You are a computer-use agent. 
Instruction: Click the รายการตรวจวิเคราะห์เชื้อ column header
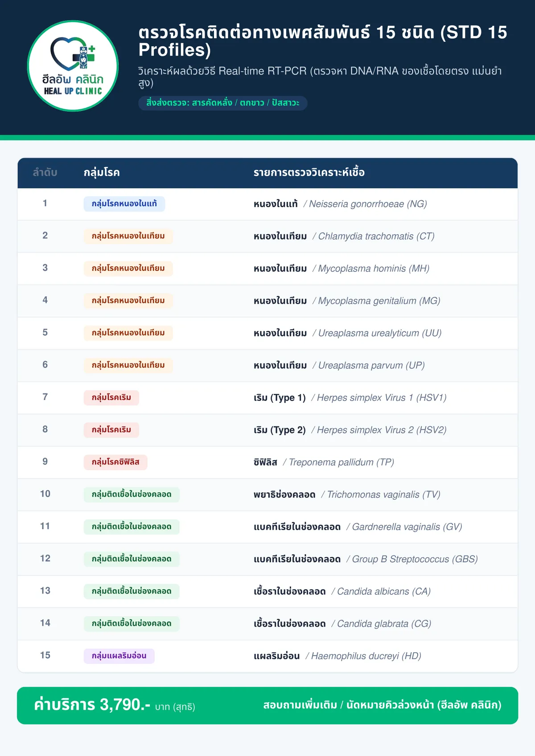[x=309, y=172]
